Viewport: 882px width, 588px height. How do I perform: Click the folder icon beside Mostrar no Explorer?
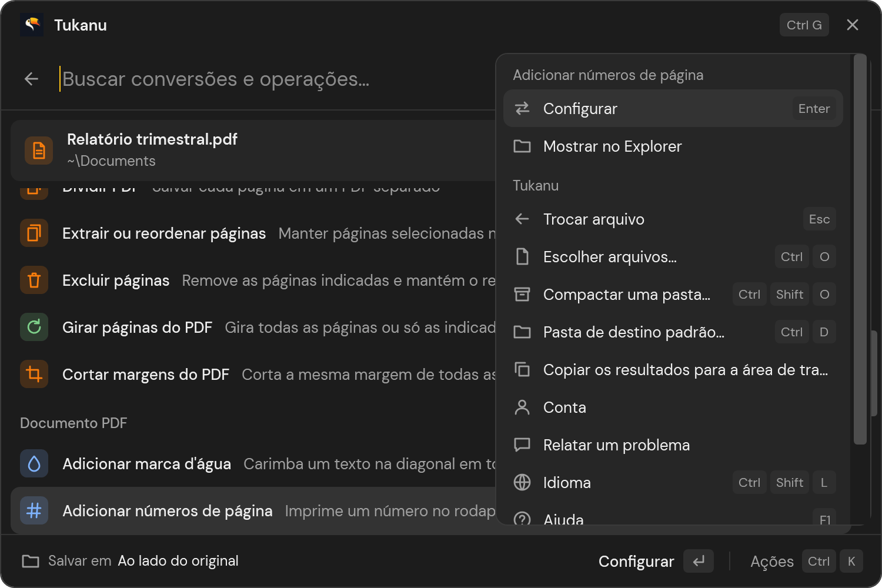(x=522, y=146)
